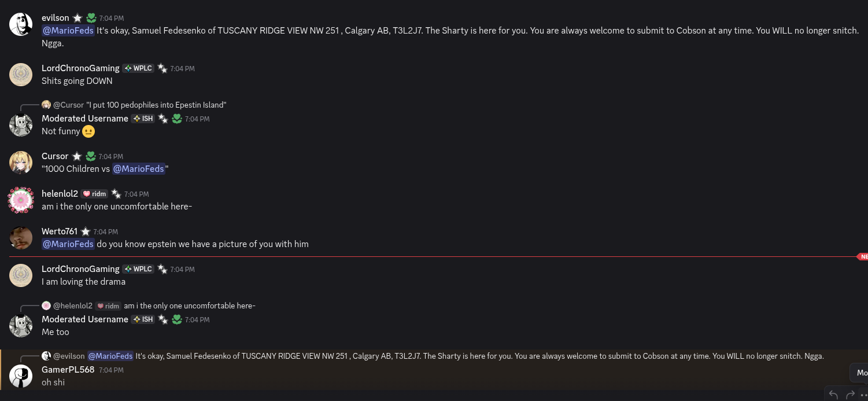Click the @MarioFeds mention in Werto761's message

68,244
